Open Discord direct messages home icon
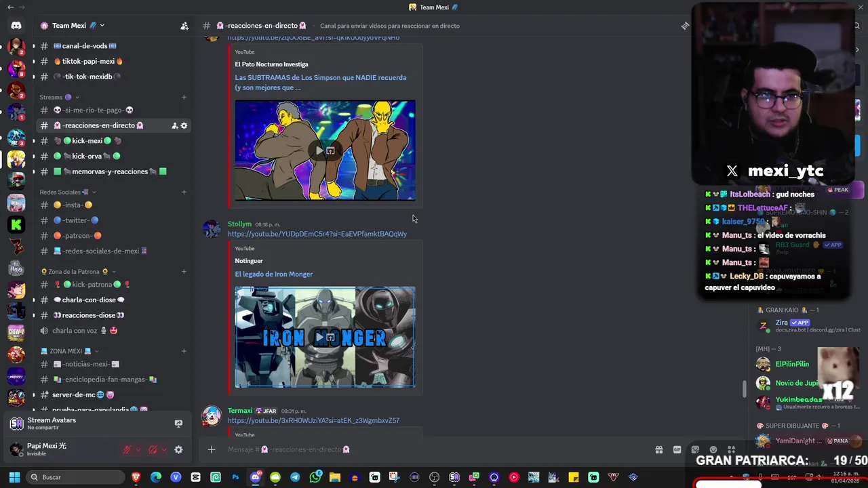Viewport: 868px width, 488px height. pyautogui.click(x=16, y=26)
